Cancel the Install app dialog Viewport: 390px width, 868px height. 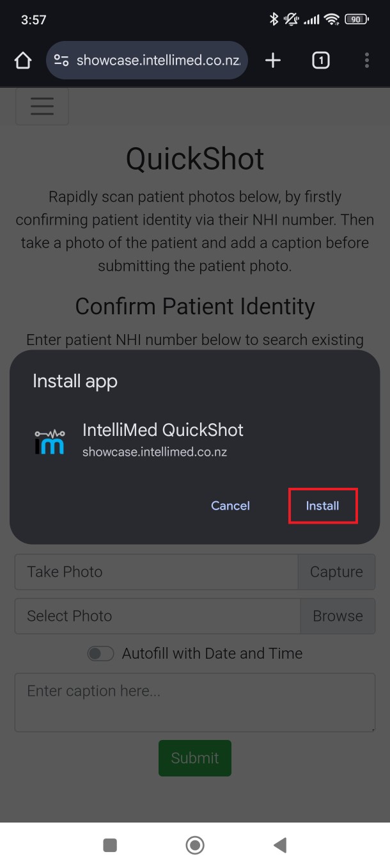(x=230, y=506)
